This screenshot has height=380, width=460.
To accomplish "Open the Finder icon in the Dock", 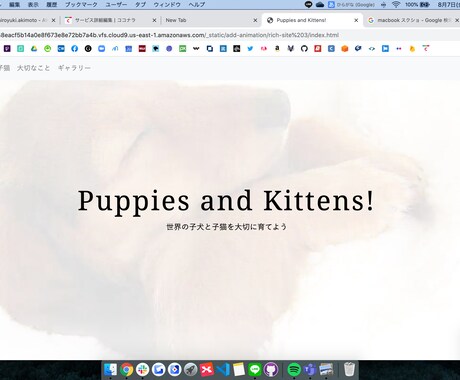I will 110,369.
